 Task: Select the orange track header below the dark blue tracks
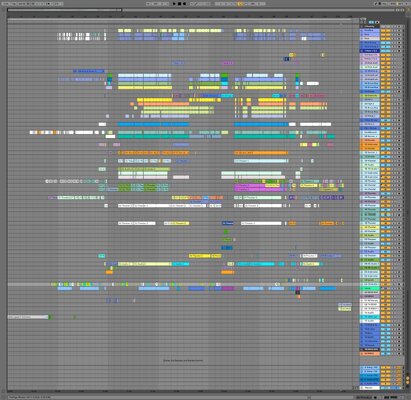click(370, 354)
